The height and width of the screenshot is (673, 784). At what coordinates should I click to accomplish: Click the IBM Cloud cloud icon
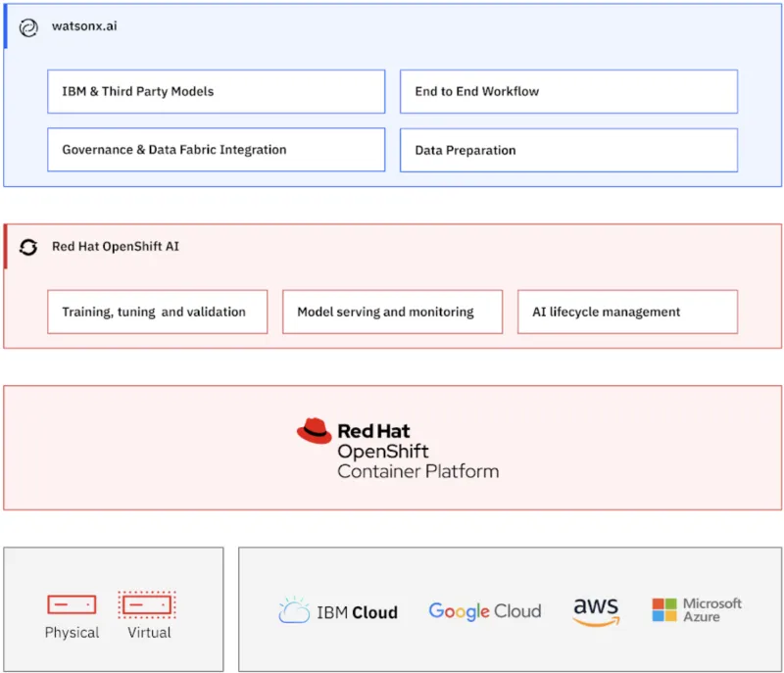point(293,609)
